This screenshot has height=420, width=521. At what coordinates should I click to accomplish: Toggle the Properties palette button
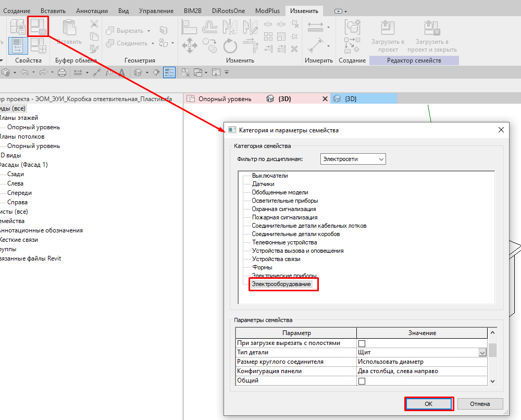[18, 45]
